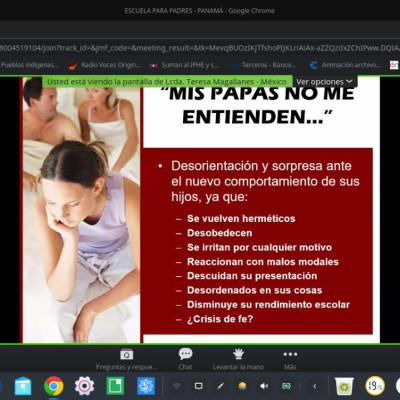This screenshot has width=400, height=400.
Task: Toggle the Wi-Fi network tray icon
Action: 177,386
